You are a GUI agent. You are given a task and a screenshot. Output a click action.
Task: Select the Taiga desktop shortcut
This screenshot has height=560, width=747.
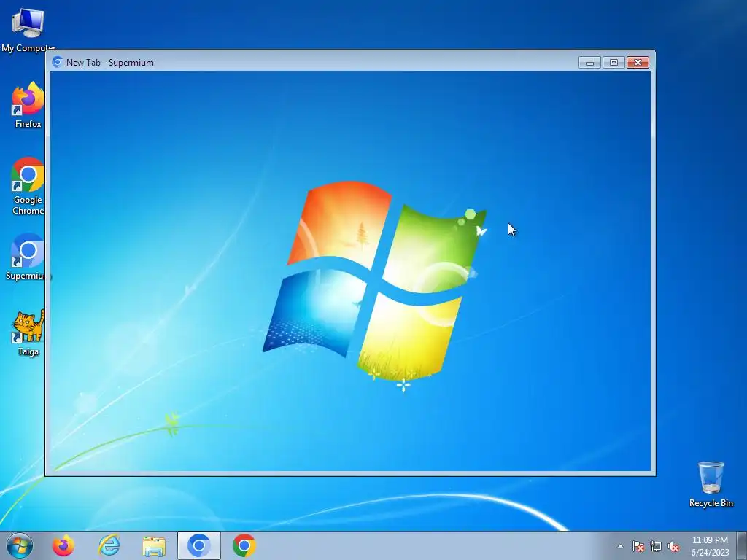coord(28,332)
